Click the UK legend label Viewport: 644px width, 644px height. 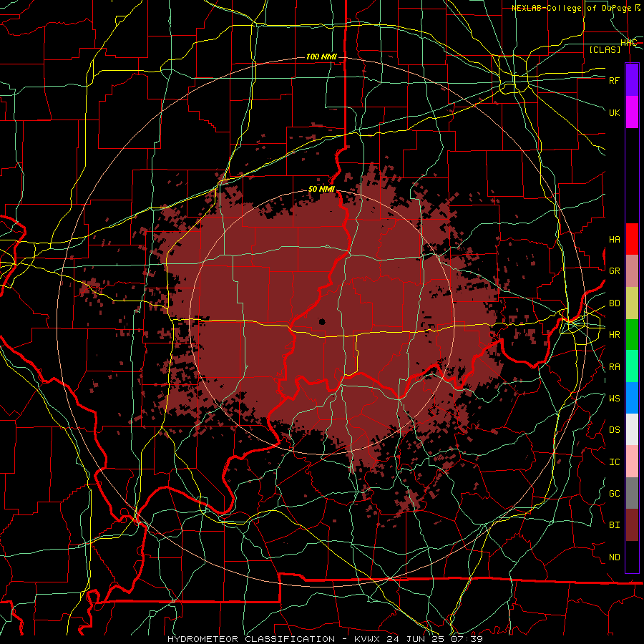(614, 112)
